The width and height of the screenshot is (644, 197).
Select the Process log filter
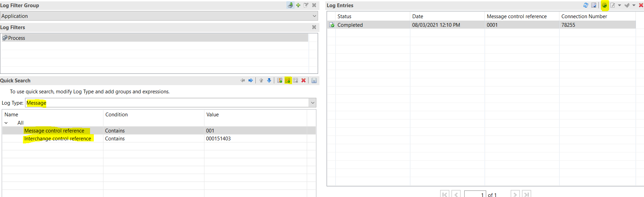(x=154, y=38)
